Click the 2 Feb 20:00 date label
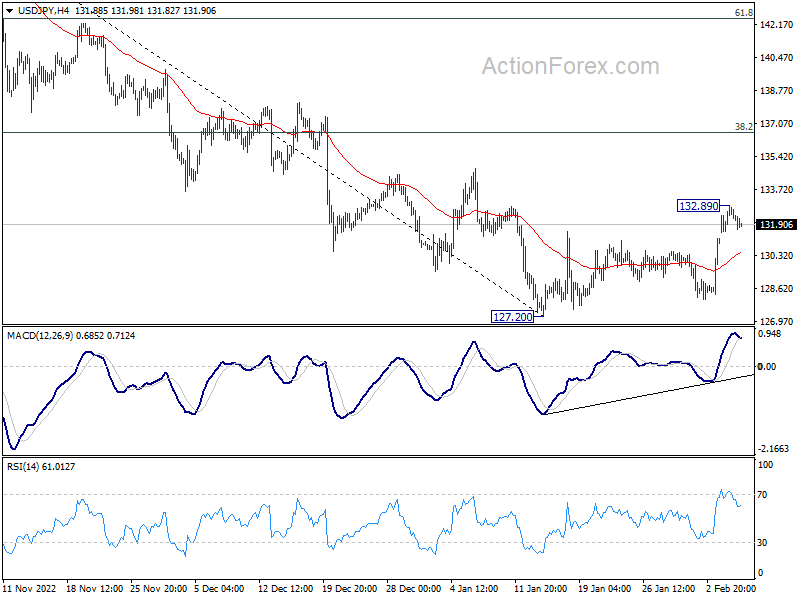 731,589
